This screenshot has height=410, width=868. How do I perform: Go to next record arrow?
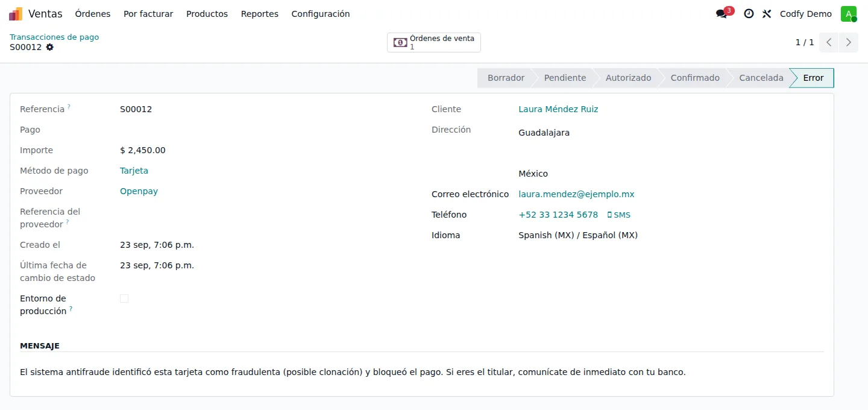pos(849,42)
